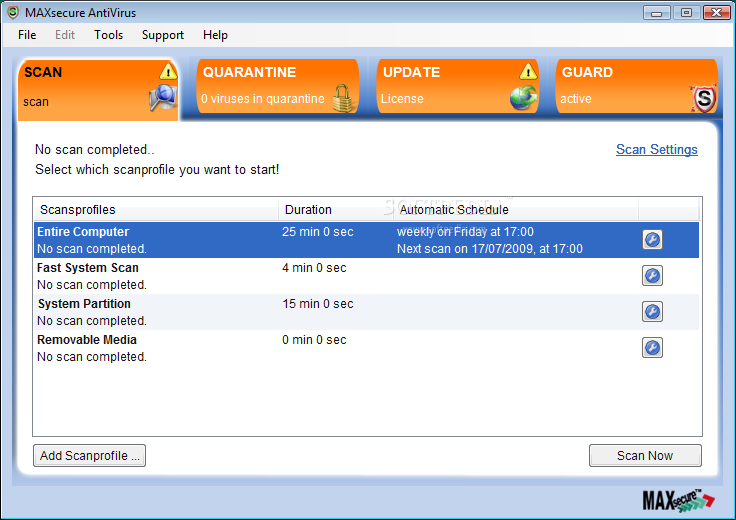Click '0 viruses in quarantine' text
The height and width of the screenshot is (520, 736).
pyautogui.click(x=263, y=99)
